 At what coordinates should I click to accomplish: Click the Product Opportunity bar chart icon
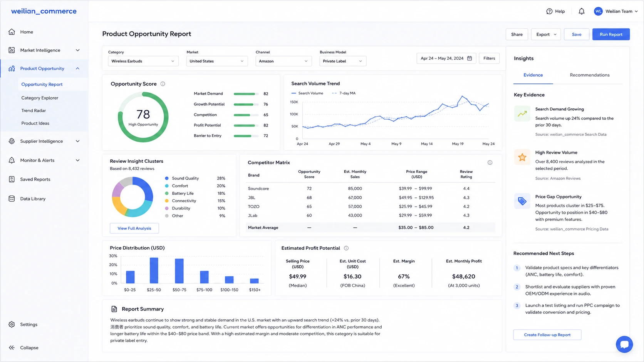[12, 68]
